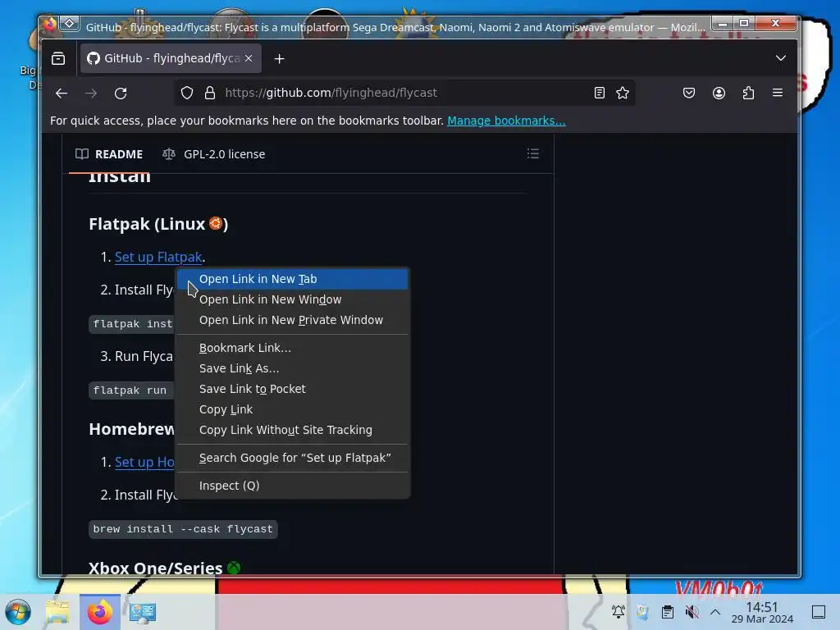
Task: Click the Flatpak (Linux) heading
Action: click(x=158, y=224)
